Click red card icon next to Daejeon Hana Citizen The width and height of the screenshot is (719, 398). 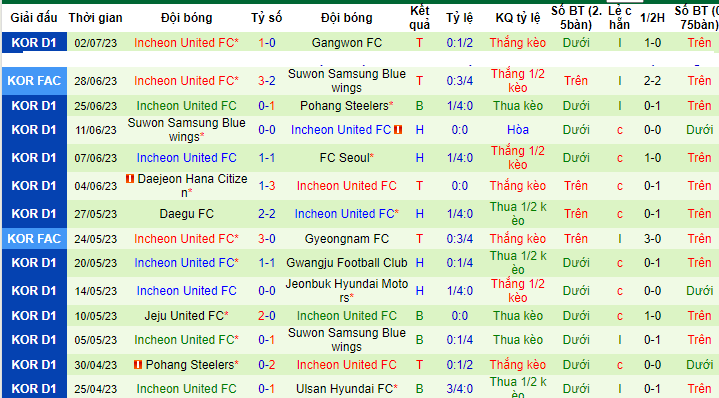click(130, 178)
